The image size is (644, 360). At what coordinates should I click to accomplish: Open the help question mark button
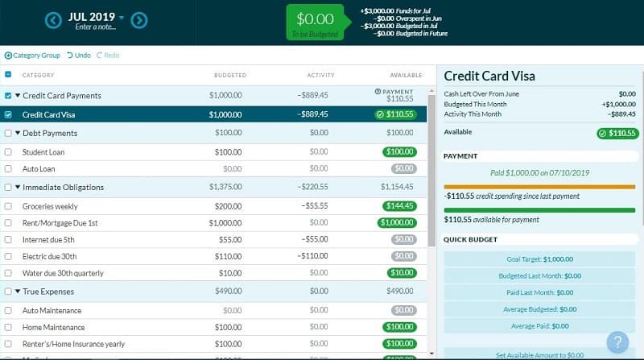coord(617,341)
